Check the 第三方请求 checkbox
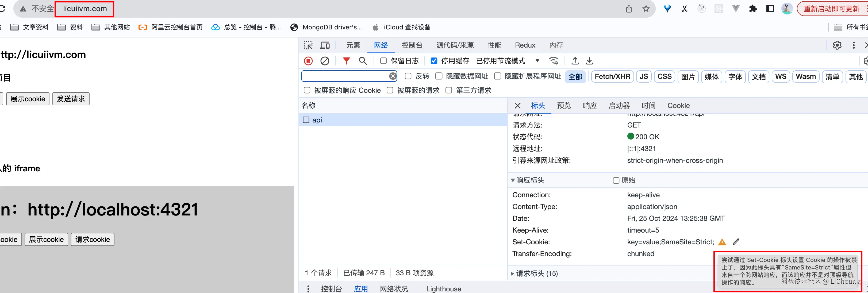868x293 pixels. (449, 90)
